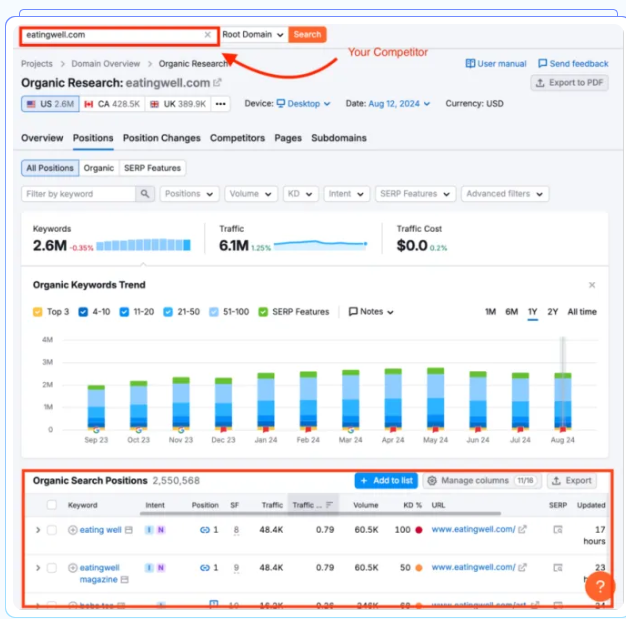Toggle the Top 3 checkbox in chart legend
Screen dimensions: 626x619
tap(38, 312)
